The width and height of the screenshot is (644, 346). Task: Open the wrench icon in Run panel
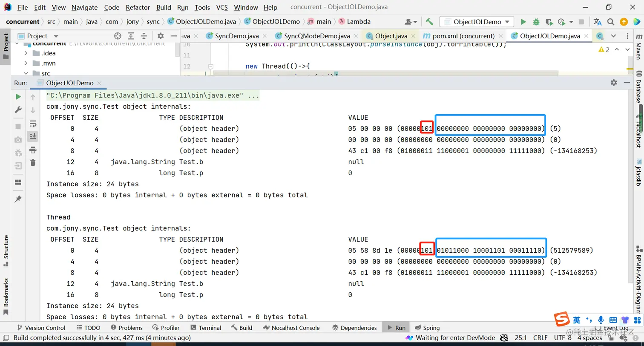tap(18, 110)
